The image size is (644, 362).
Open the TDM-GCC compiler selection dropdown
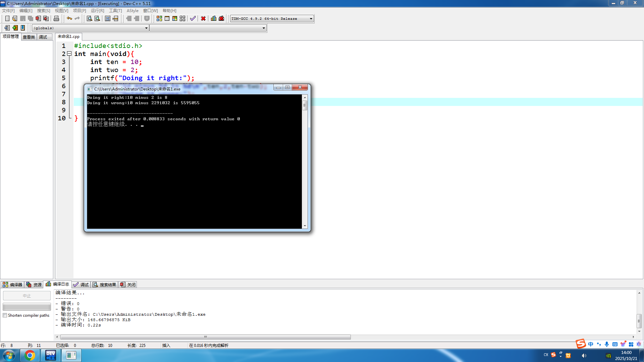(311, 19)
